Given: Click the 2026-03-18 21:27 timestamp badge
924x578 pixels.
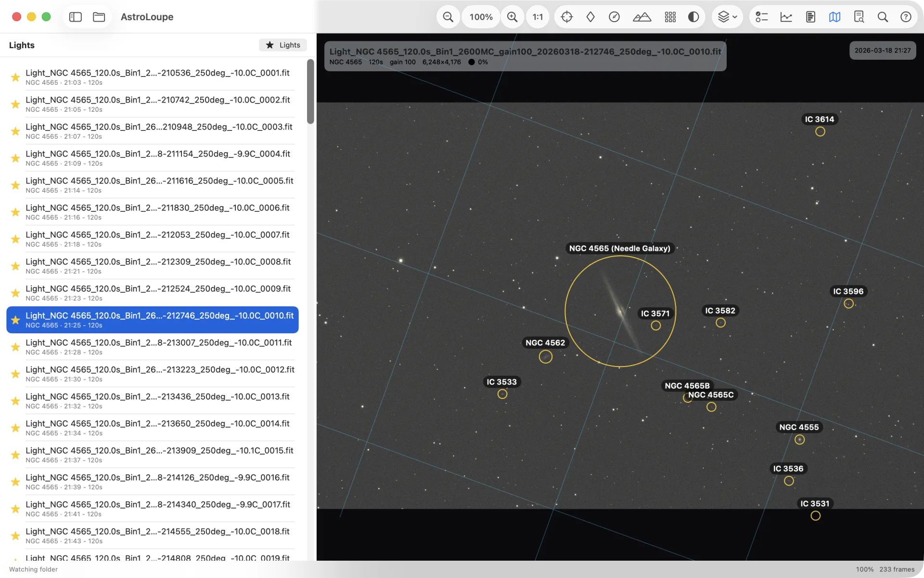Looking at the screenshot, I should [883, 51].
